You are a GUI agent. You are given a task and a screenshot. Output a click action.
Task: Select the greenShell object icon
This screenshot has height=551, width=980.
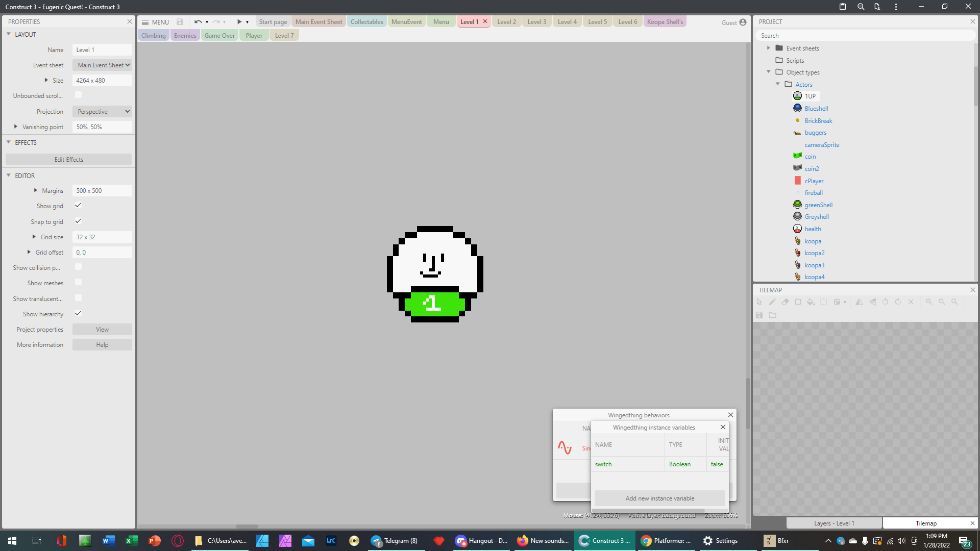[797, 205]
